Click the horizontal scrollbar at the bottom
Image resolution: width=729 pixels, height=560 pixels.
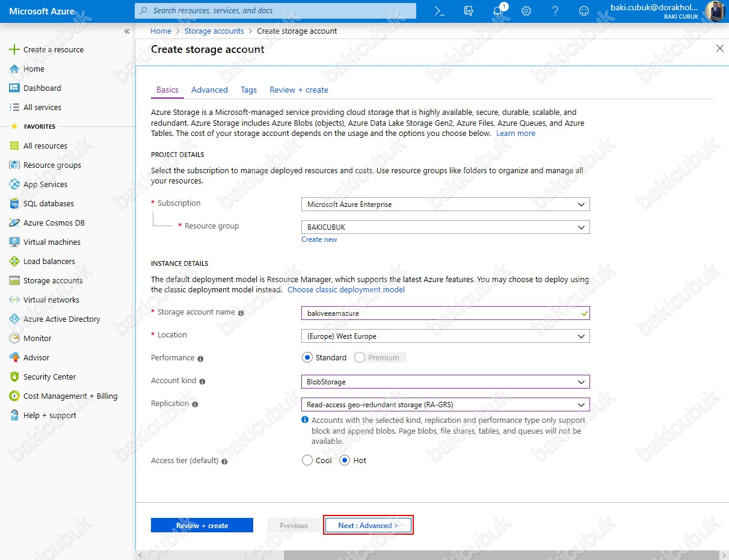(x=502, y=555)
